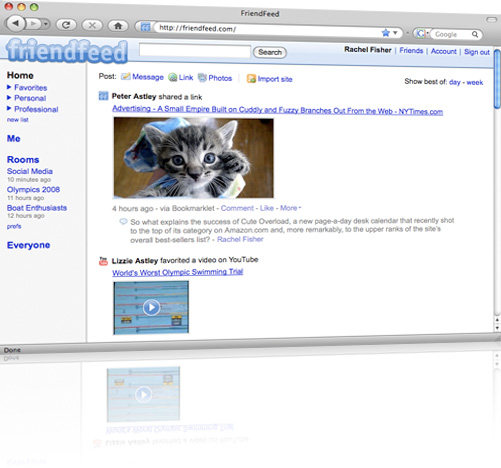This screenshot has width=501, height=468.
Task: Open the Boat Enthusiasts room
Action: click(37, 208)
